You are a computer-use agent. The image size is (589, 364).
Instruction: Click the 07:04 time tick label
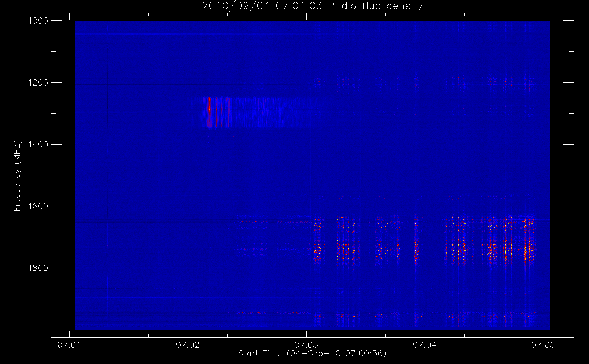point(425,345)
